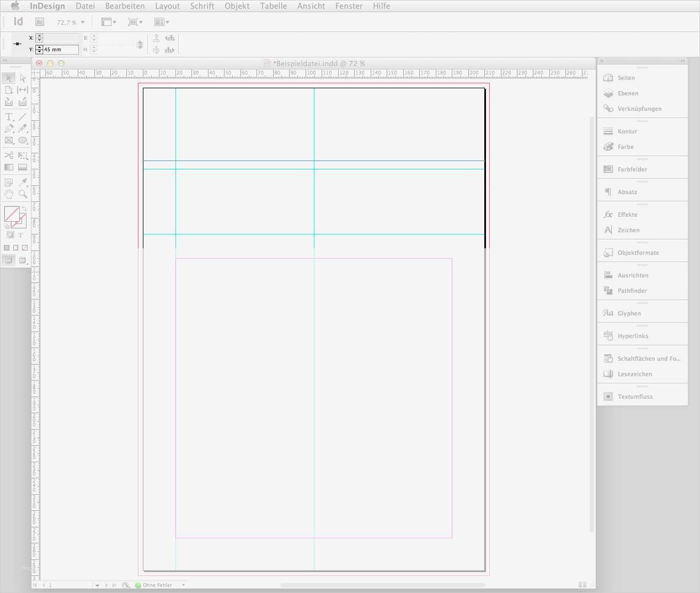Viewport: 700px width, 593px height.
Task: Toggle formatting affects text button
Action: [x=20, y=235]
